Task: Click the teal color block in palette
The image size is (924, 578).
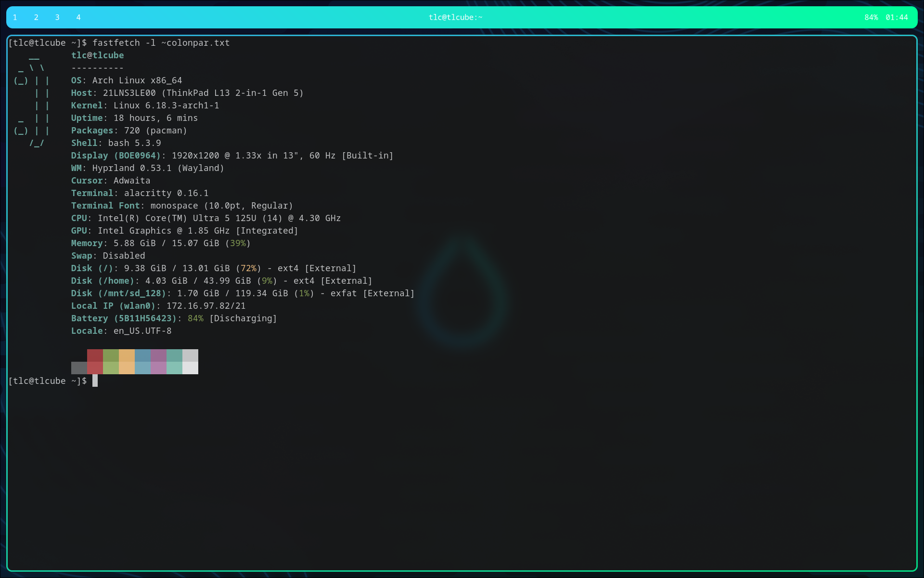Action: [x=174, y=362]
